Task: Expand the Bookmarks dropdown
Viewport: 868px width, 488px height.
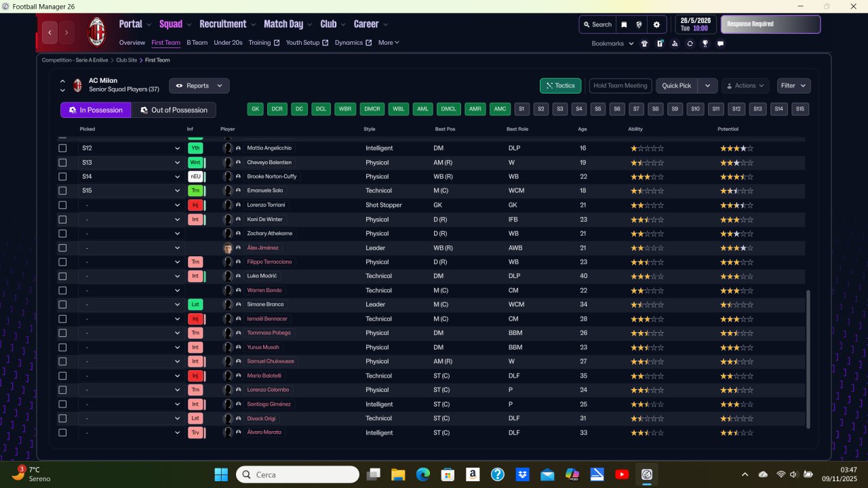Action: pos(612,43)
